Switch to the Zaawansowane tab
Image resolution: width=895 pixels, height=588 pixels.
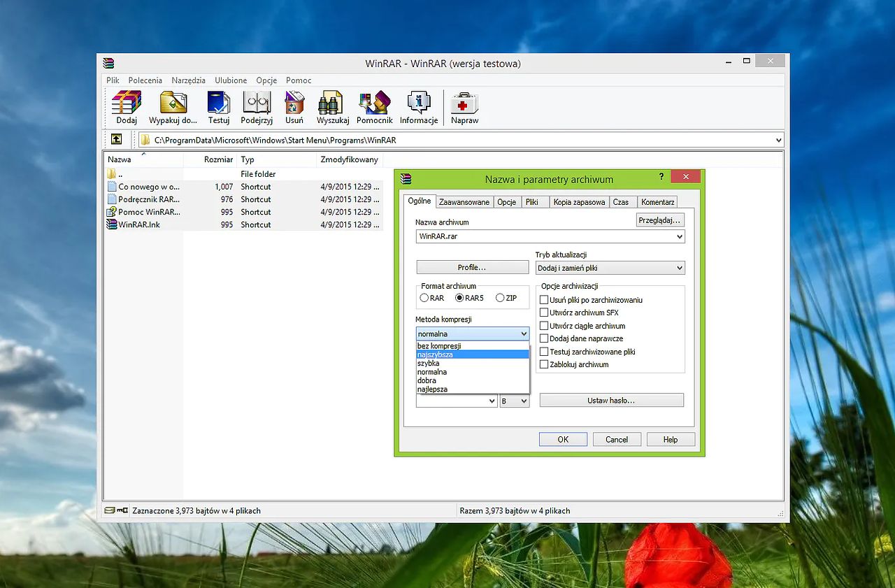(464, 202)
